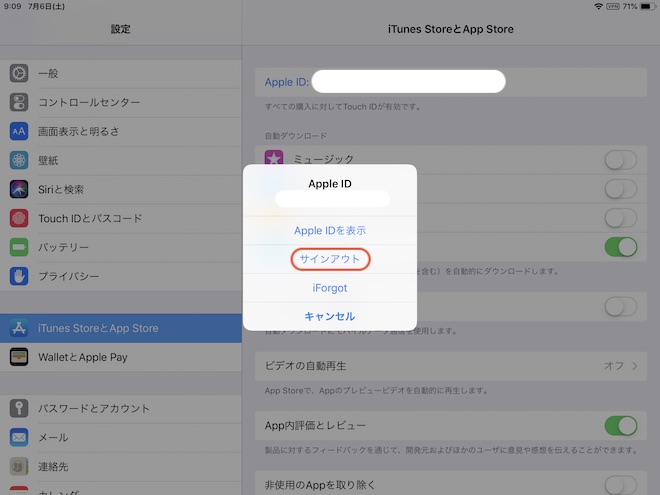Tap the time display in status bar
Image resolution: width=660 pixels, height=495 pixels.
tap(12, 6)
